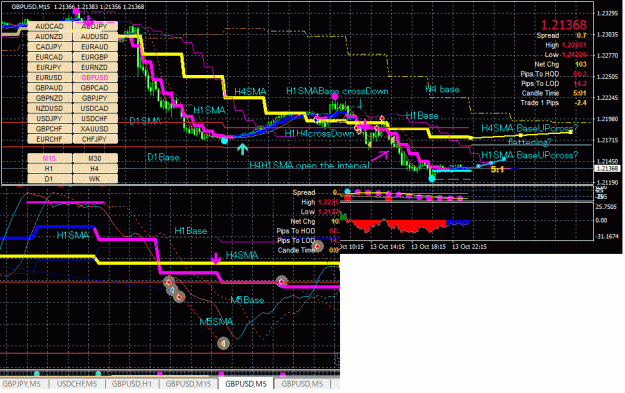Image resolution: width=625 pixels, height=393 pixels.
Task: Click the magenta down arrow near H4SMA
Action: tap(216, 259)
